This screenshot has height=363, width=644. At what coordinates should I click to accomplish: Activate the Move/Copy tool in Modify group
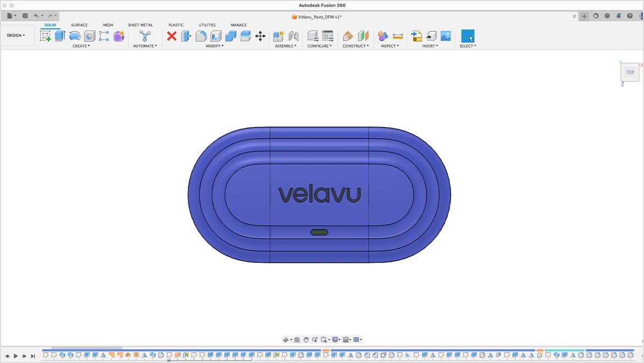260,36
